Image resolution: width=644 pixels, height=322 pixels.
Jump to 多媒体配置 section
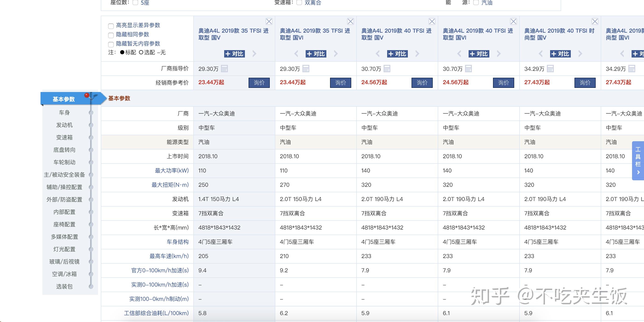(x=64, y=237)
